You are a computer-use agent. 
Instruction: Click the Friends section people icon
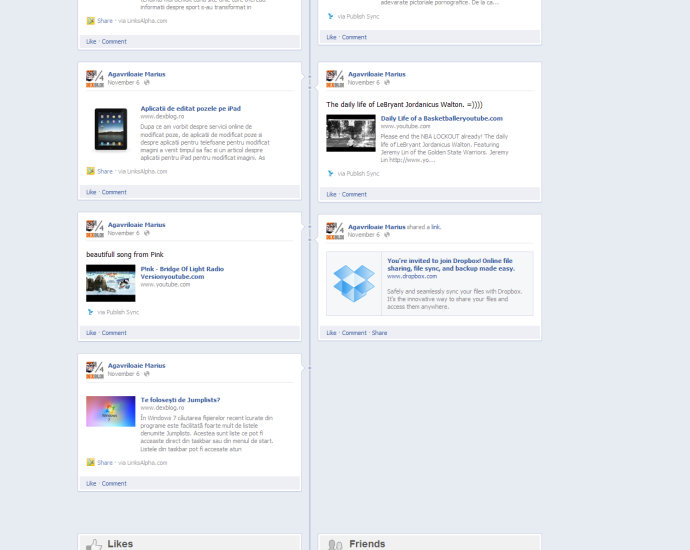click(x=335, y=545)
